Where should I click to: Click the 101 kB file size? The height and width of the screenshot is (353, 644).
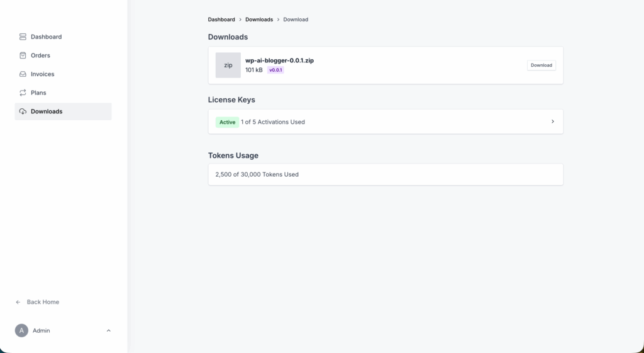254,70
